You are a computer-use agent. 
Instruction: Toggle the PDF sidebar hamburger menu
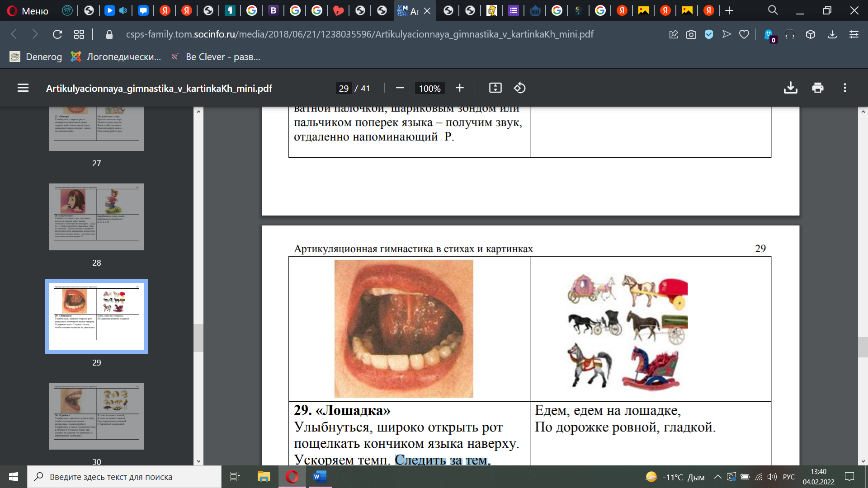pos(23,88)
